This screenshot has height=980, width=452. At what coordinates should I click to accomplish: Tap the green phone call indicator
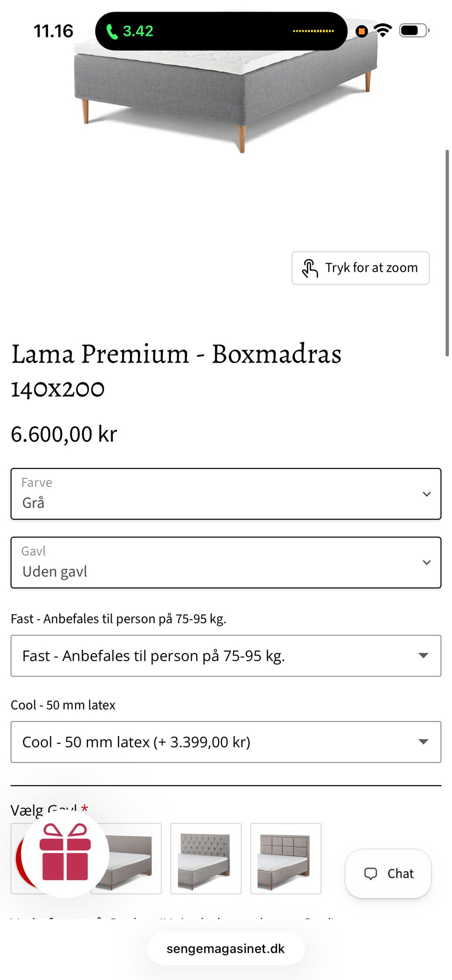tap(129, 31)
